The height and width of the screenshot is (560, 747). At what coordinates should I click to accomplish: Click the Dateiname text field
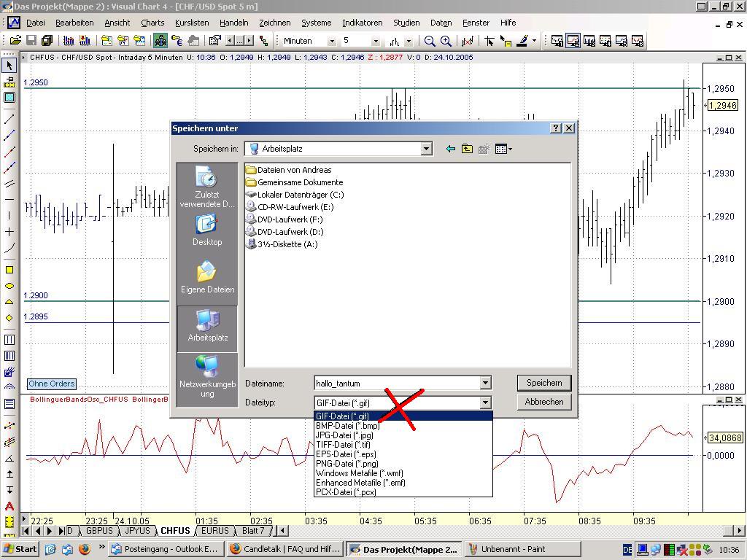point(396,384)
